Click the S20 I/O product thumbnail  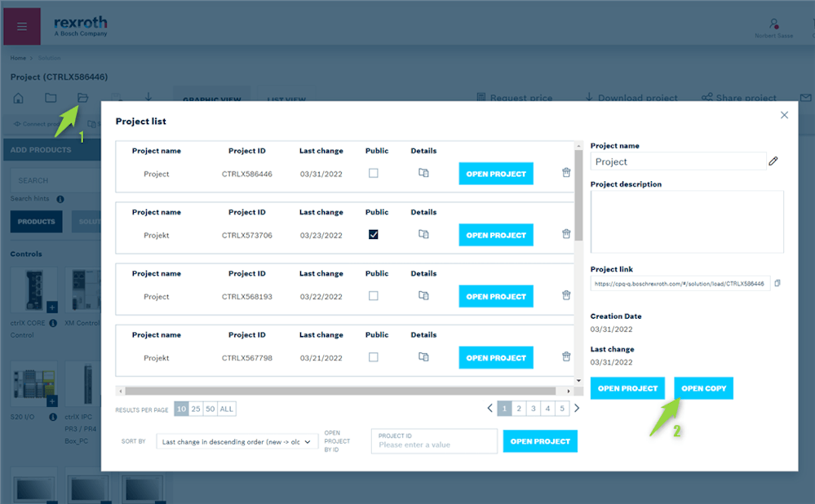[x=34, y=384]
